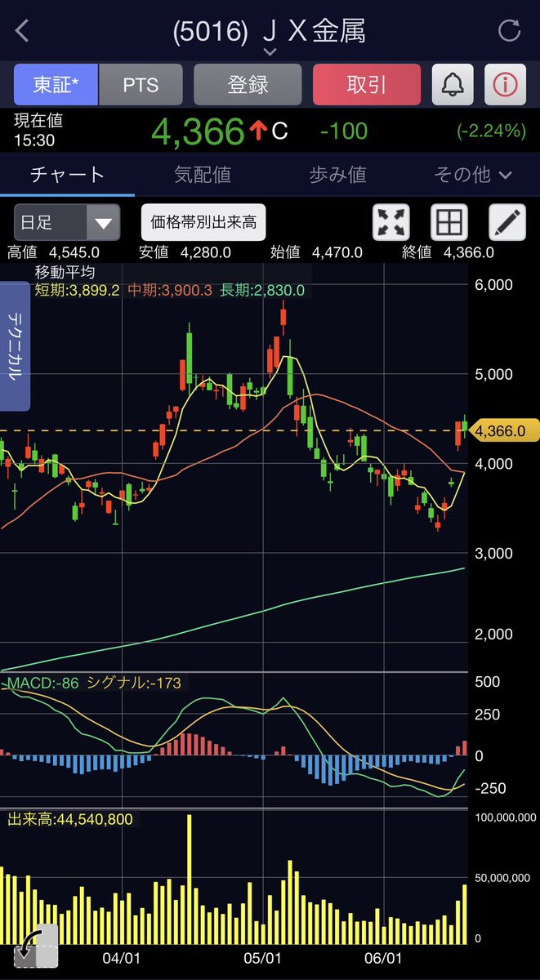Switch to the 気配値 tab
Image resolution: width=540 pixels, height=980 pixels.
point(203,174)
